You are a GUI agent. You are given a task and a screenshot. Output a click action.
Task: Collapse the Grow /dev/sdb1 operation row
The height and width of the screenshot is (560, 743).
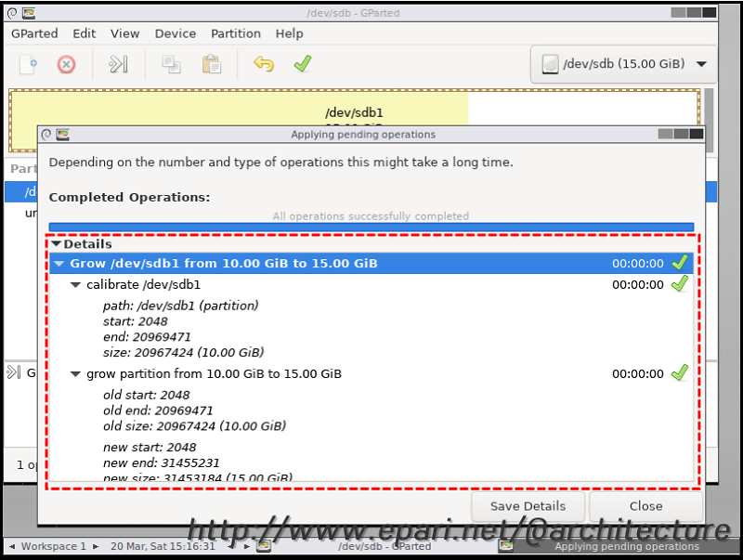pyautogui.click(x=59, y=264)
